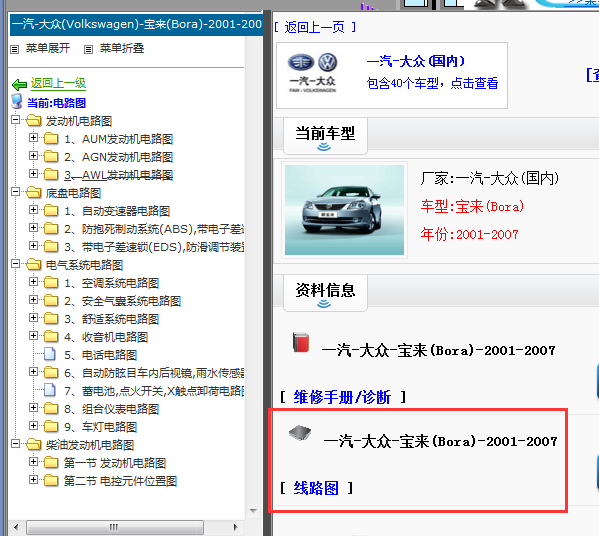Expand the 舒适系统电路图 node
The height and width of the screenshot is (536, 599).
34,317
